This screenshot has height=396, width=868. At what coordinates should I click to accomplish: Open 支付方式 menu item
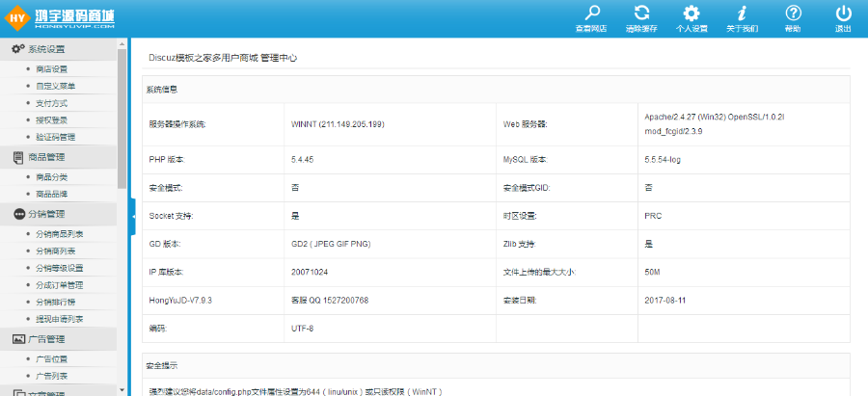51,103
